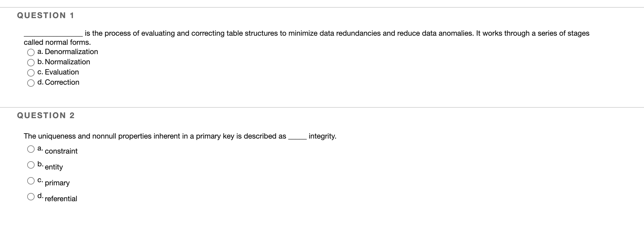644x225 pixels.
Task: Click the 'referential' answer text
Action: point(61,199)
